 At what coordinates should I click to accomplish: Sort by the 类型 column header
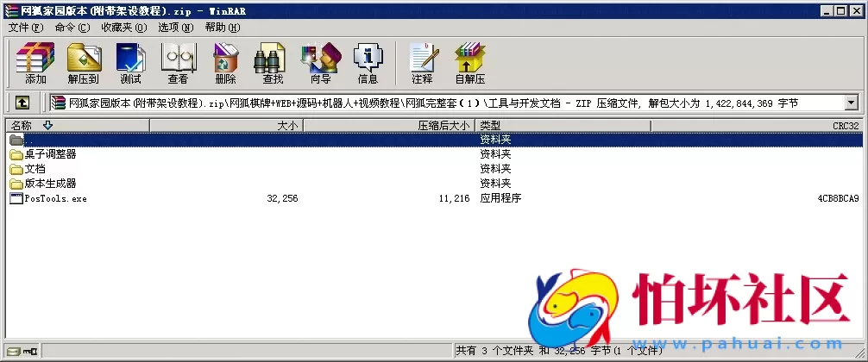tap(563, 126)
